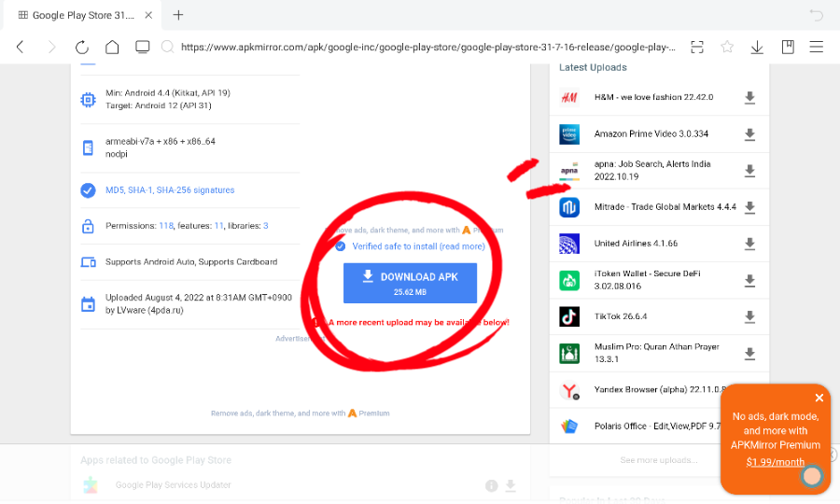Click Min: Android 4.4 (Kitkat, API 19) text

pos(168,92)
